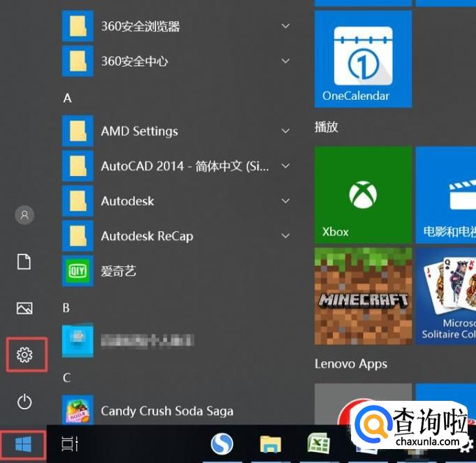Open the AMD Settings folder

click(177, 131)
